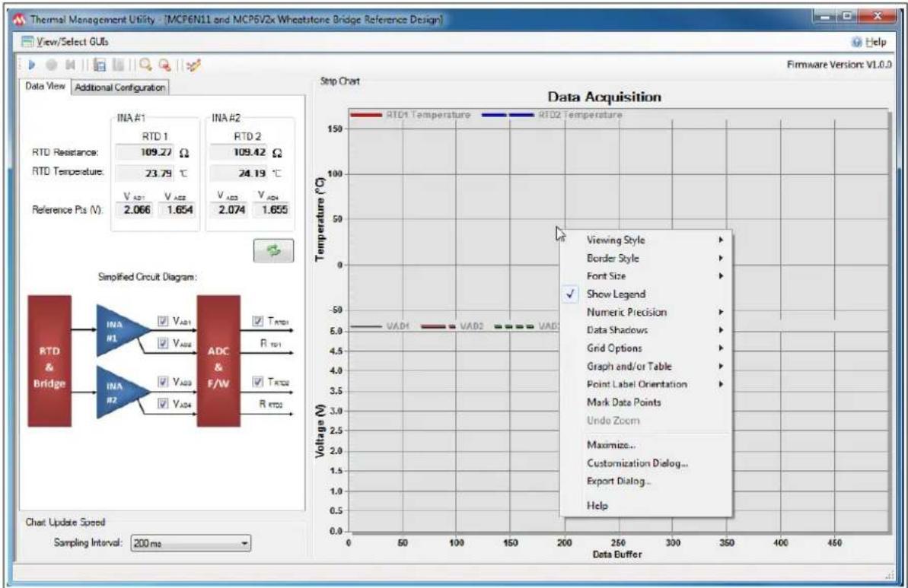Uncheck the TRTD2 checkbox
This screenshot has height=588, width=908.
pyautogui.click(x=258, y=381)
